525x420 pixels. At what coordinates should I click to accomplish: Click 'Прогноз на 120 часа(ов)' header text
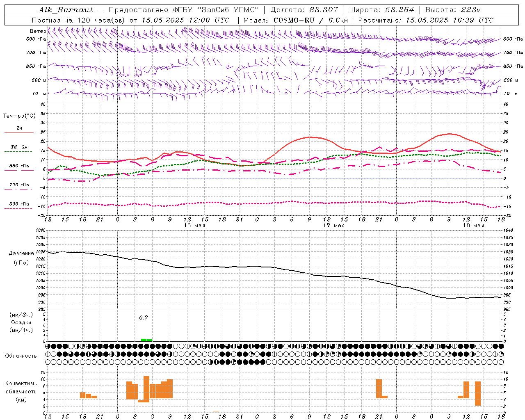[79, 20]
